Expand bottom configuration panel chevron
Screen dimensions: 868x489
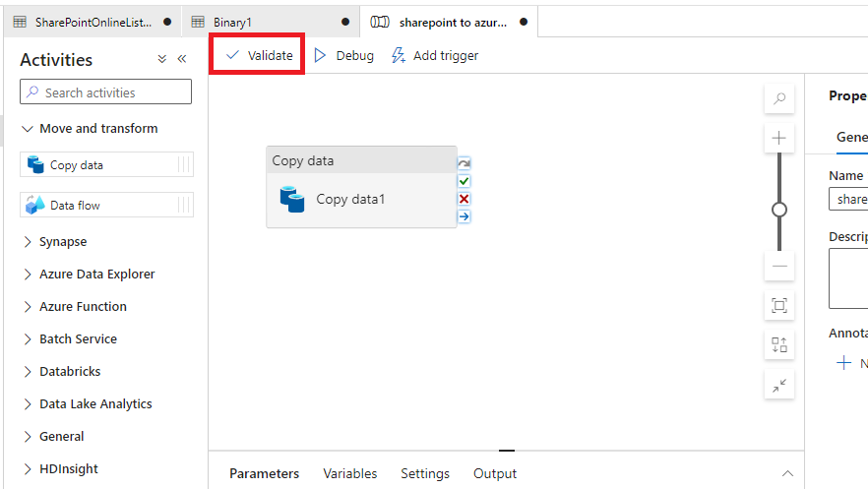pyautogui.click(x=787, y=473)
